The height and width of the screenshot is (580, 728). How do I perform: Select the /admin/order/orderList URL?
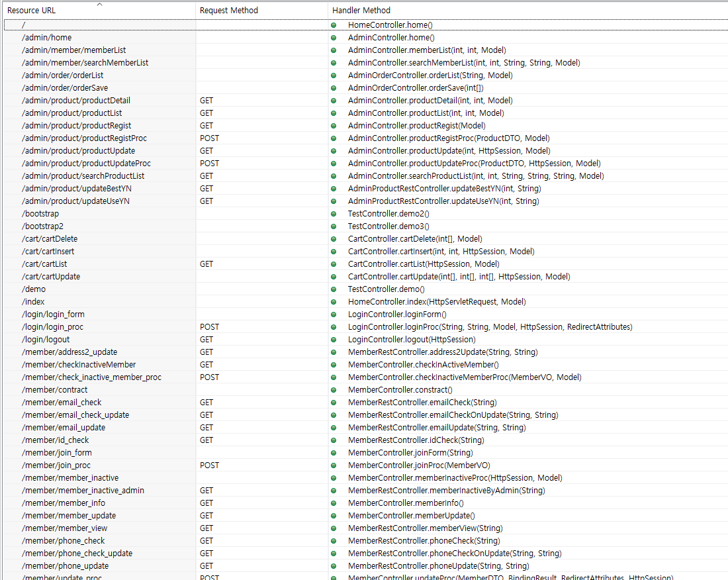click(x=62, y=75)
